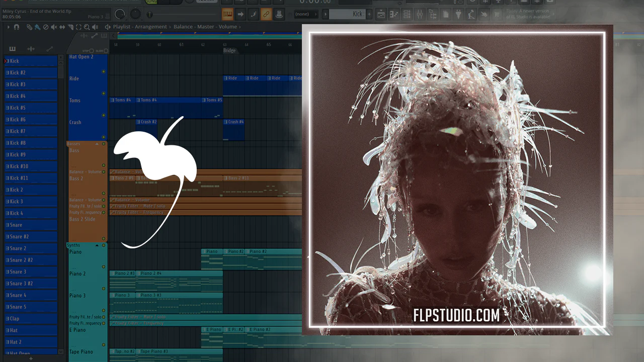Toggle the piano-roll typing keyboard icon

[x=227, y=14]
